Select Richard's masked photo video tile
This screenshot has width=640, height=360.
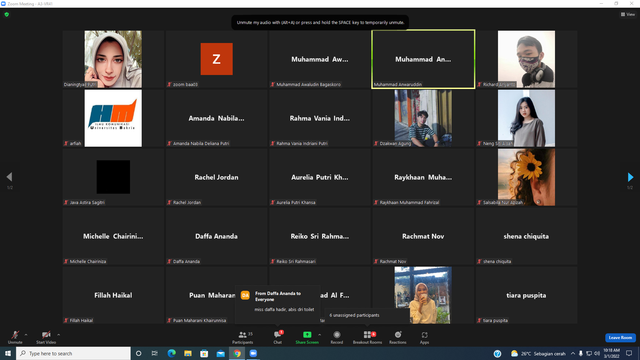click(x=526, y=59)
